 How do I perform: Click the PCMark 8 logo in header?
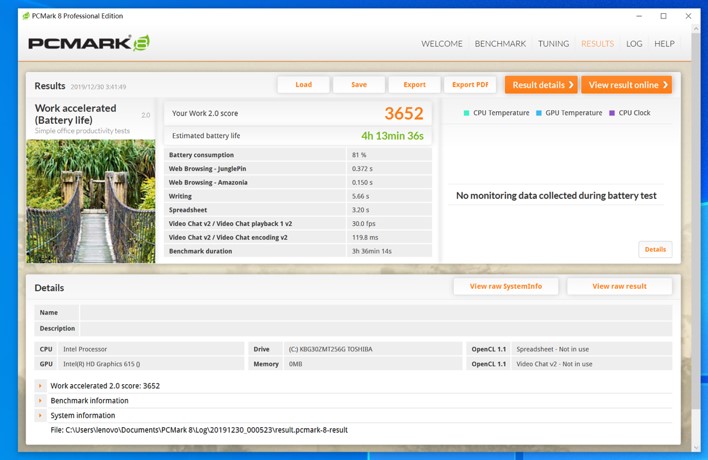click(88, 43)
